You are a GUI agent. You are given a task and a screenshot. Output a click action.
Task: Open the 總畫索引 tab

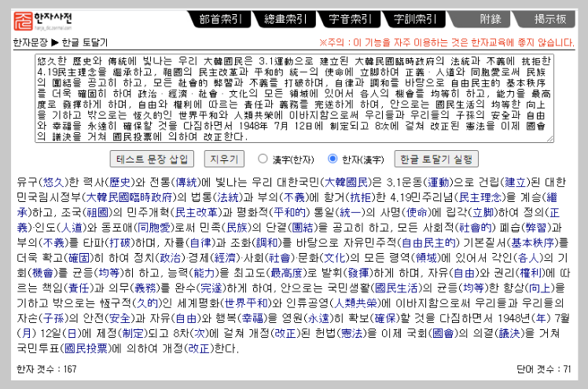click(x=285, y=19)
